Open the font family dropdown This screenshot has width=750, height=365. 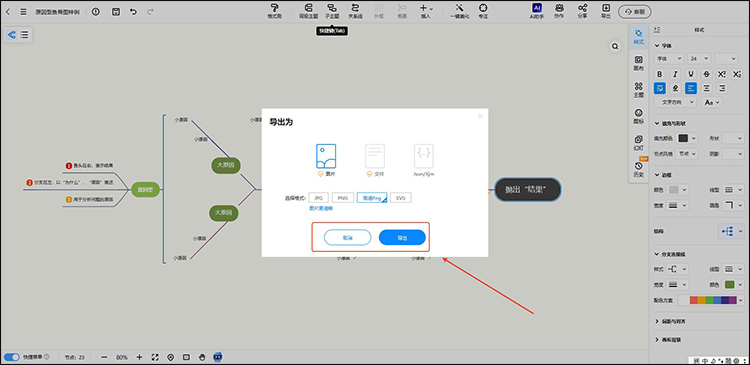[669, 58]
